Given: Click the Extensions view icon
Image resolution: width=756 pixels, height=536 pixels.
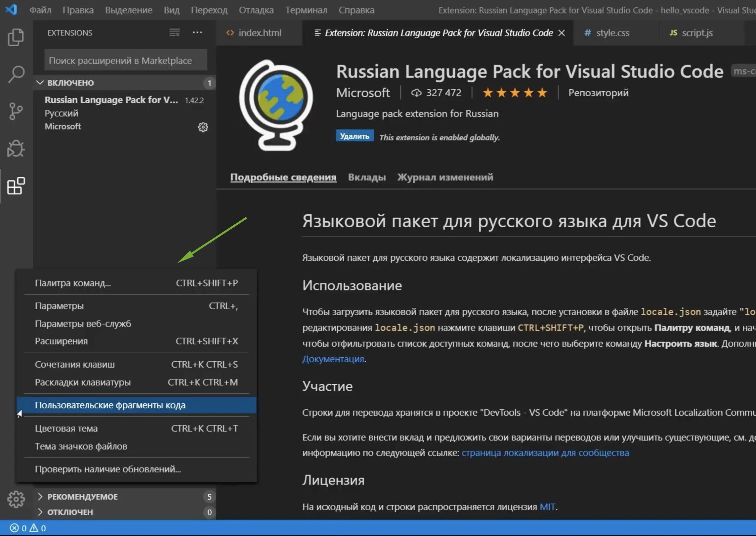Looking at the screenshot, I should [16, 186].
